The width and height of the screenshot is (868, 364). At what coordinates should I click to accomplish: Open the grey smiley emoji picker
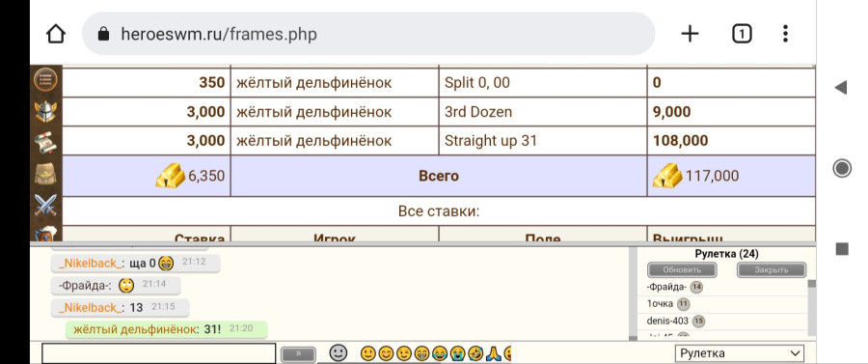(x=339, y=353)
